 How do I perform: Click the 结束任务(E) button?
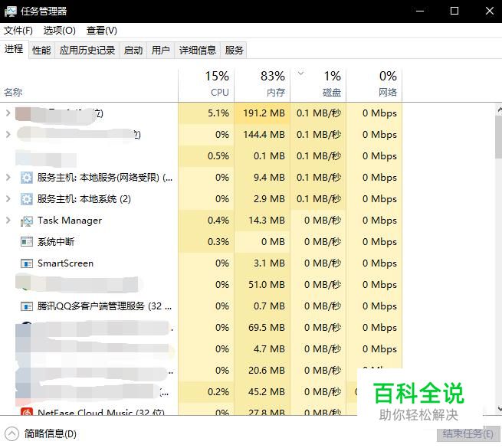[x=468, y=434]
